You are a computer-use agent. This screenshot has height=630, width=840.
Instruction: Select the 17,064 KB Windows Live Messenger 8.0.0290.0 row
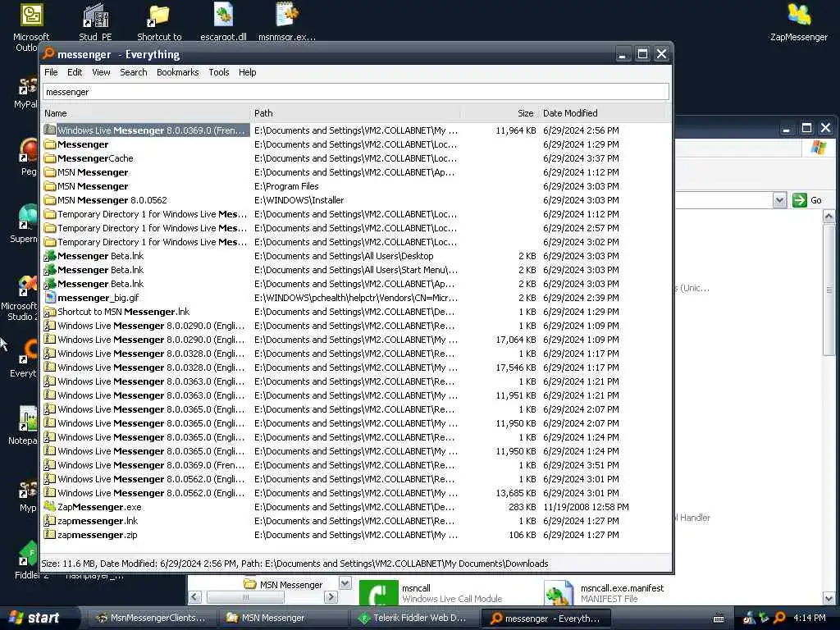click(x=356, y=340)
